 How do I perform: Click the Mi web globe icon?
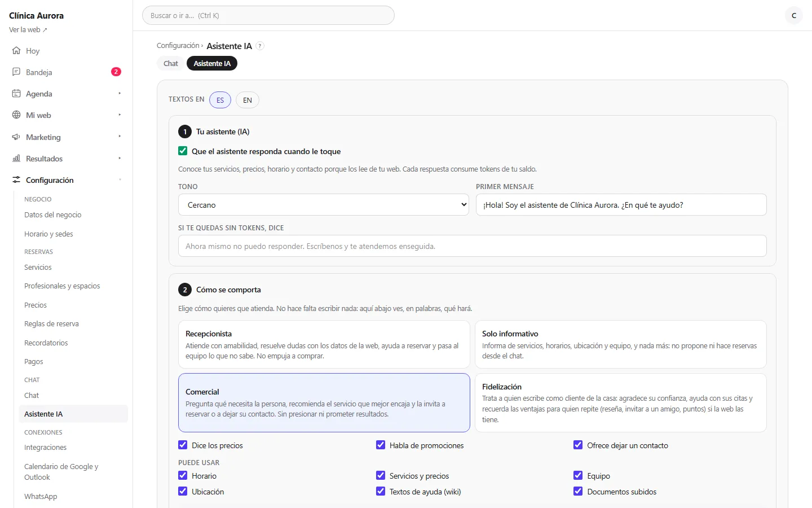click(x=16, y=115)
